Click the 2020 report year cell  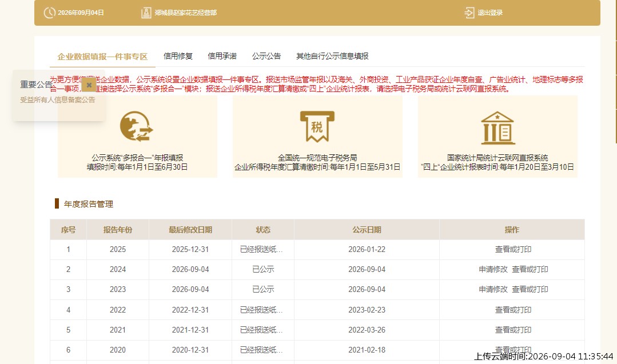(118, 350)
